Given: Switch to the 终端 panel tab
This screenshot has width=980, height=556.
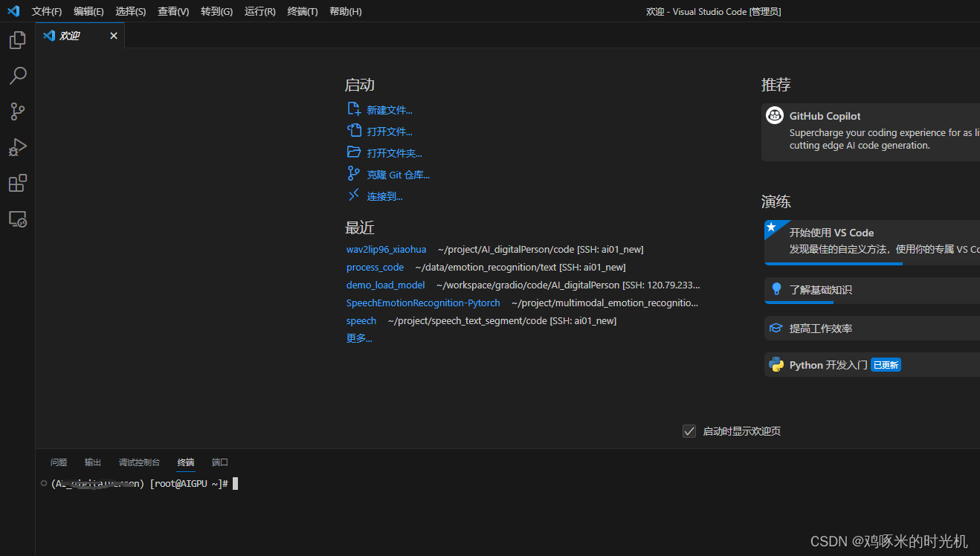Looking at the screenshot, I should coord(186,462).
